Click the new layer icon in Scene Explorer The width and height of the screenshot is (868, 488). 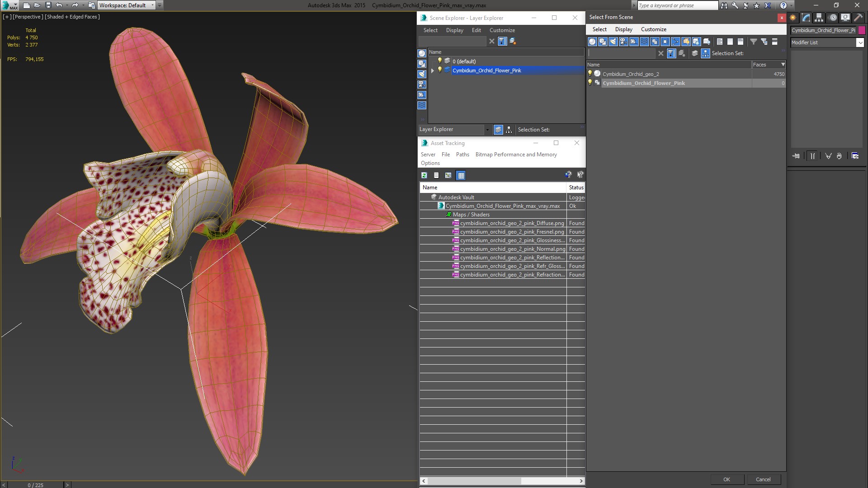513,41
